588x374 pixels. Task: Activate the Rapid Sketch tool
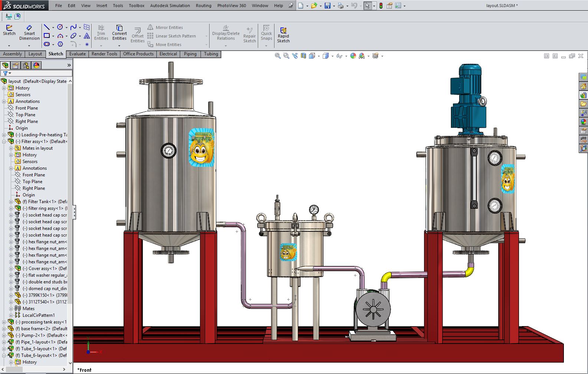283,35
